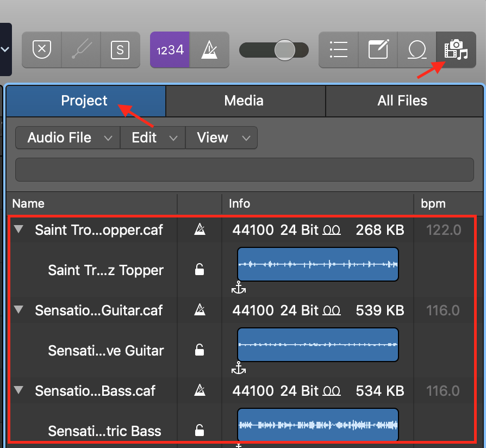Viewport: 486px width, 448px height.
Task: Toggle the Browsers camera-film-music button
Action: 456,49
